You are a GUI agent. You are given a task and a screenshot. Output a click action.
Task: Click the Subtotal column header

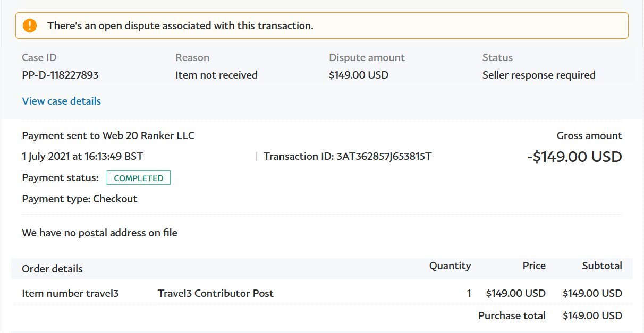[602, 266]
